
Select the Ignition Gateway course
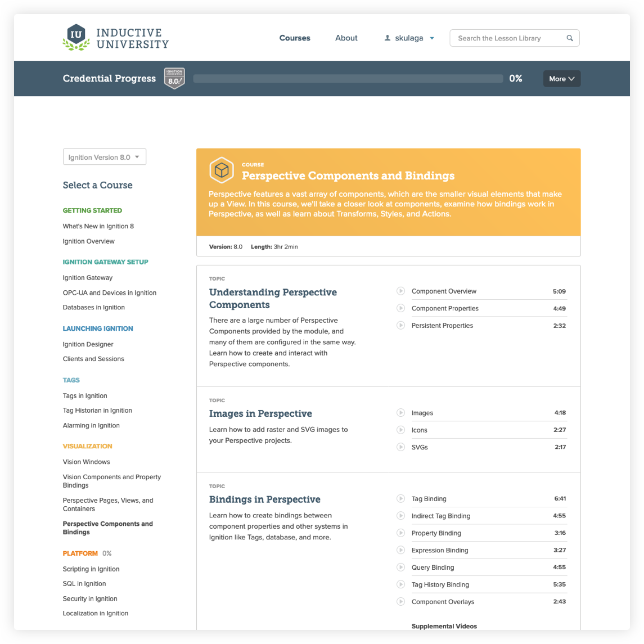(x=88, y=278)
